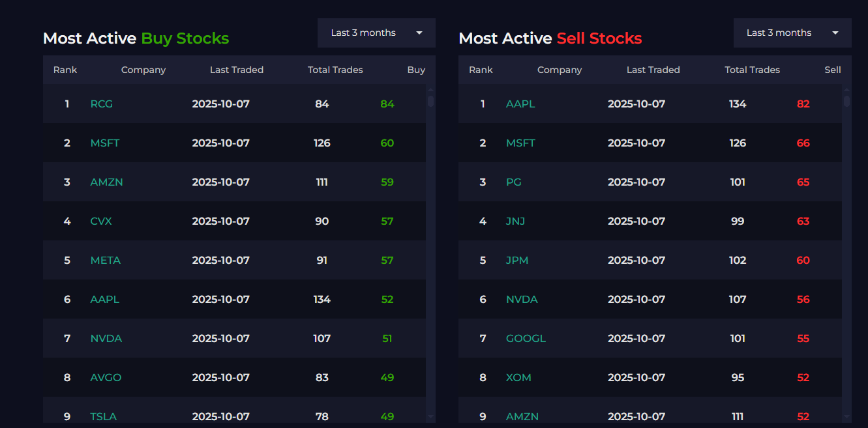Open MSFT in the Buy Stocks table

point(104,143)
